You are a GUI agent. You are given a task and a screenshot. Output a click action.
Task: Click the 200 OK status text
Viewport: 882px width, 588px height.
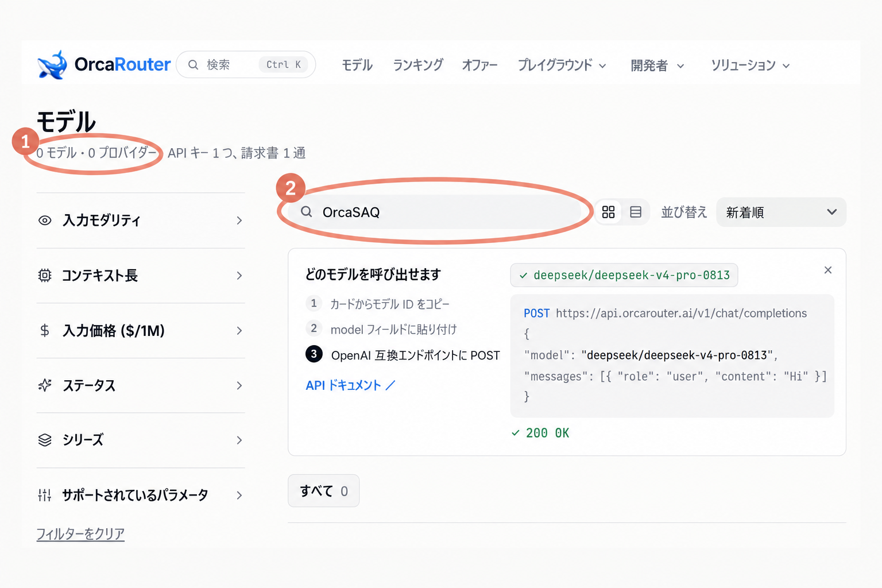pos(540,433)
